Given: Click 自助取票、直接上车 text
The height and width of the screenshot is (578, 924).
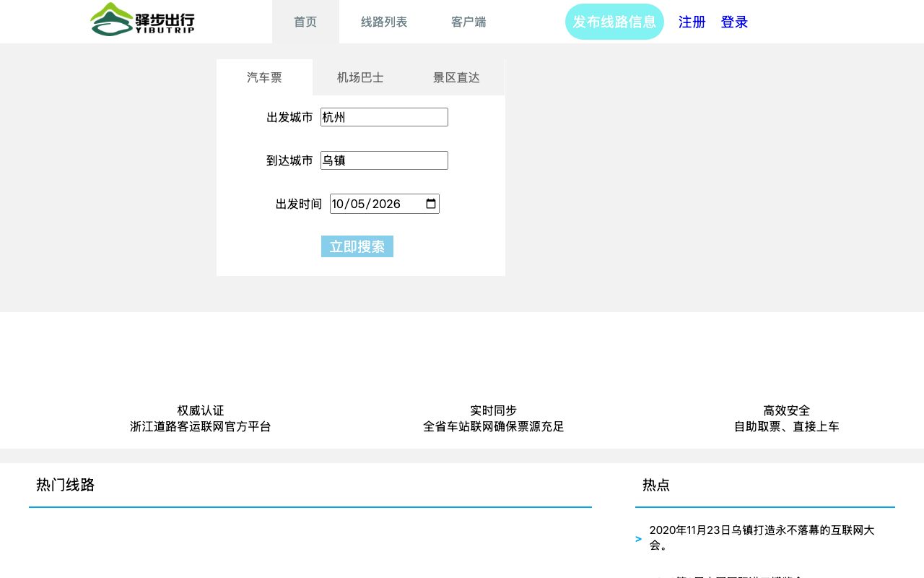Looking at the screenshot, I should (x=787, y=426).
